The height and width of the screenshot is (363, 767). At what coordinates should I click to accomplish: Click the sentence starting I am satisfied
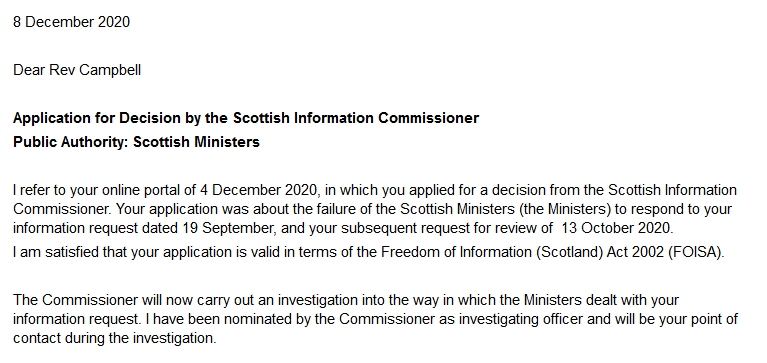pos(369,252)
